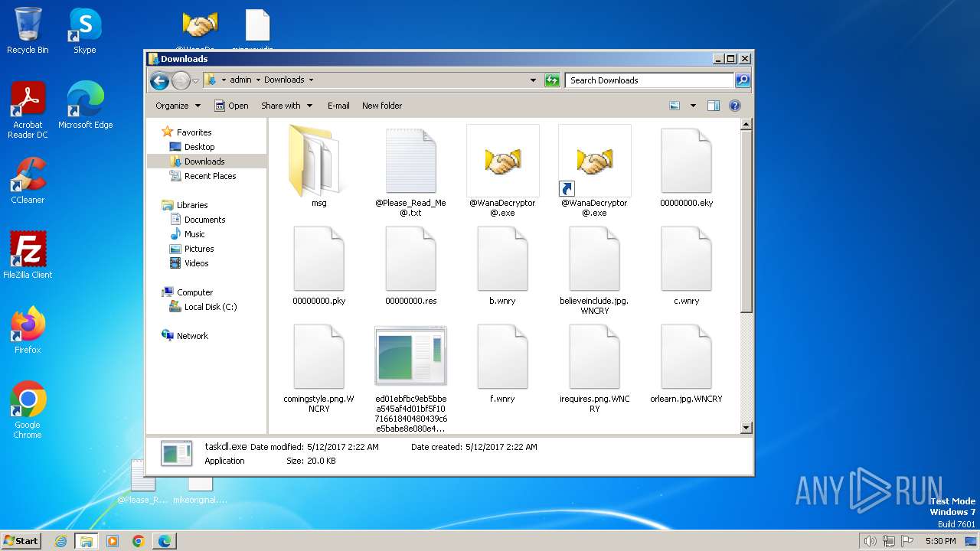Image resolution: width=980 pixels, height=551 pixels.
Task: Click the volume speaker tray icon
Action: click(x=870, y=541)
